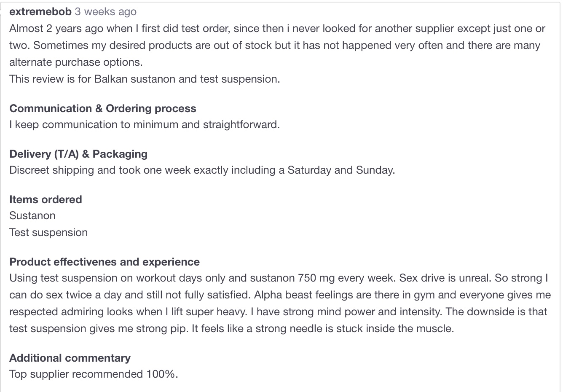Click the "Product effectivenes and experience" heading
563x392 pixels.
(x=105, y=262)
